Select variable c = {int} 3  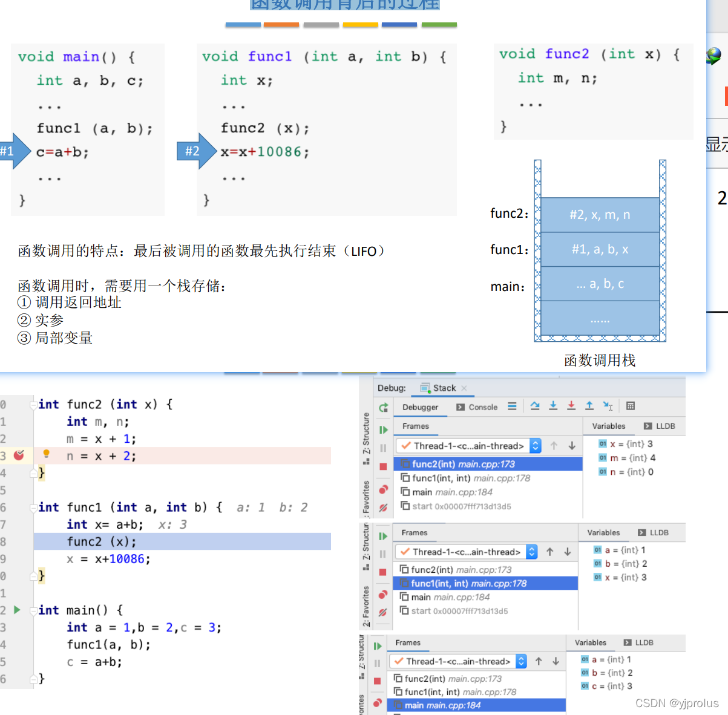click(x=606, y=686)
